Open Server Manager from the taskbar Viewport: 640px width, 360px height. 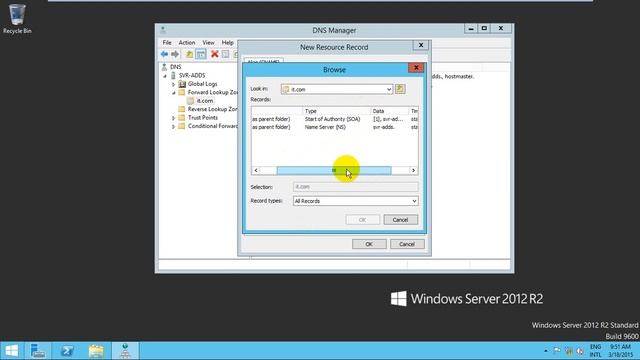tap(38, 351)
